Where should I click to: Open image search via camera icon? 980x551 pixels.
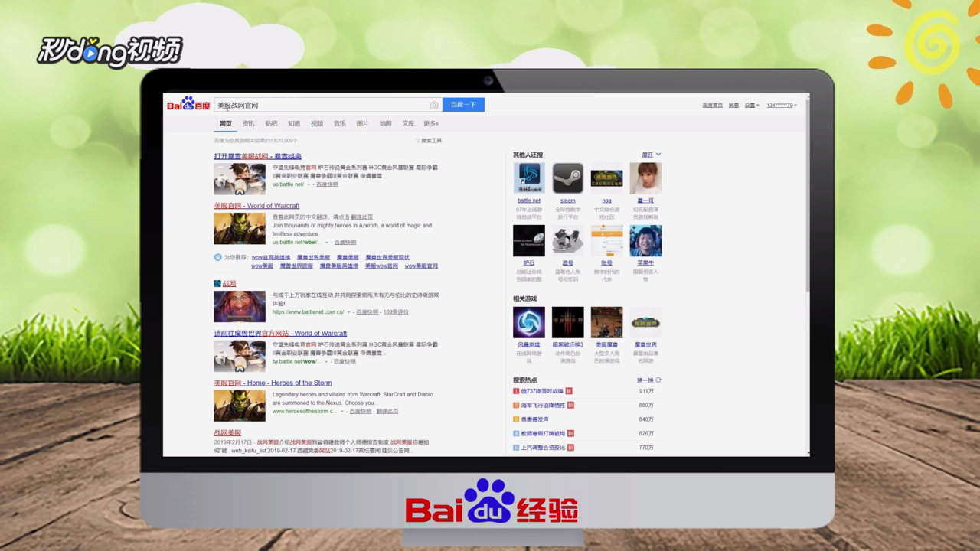(434, 105)
